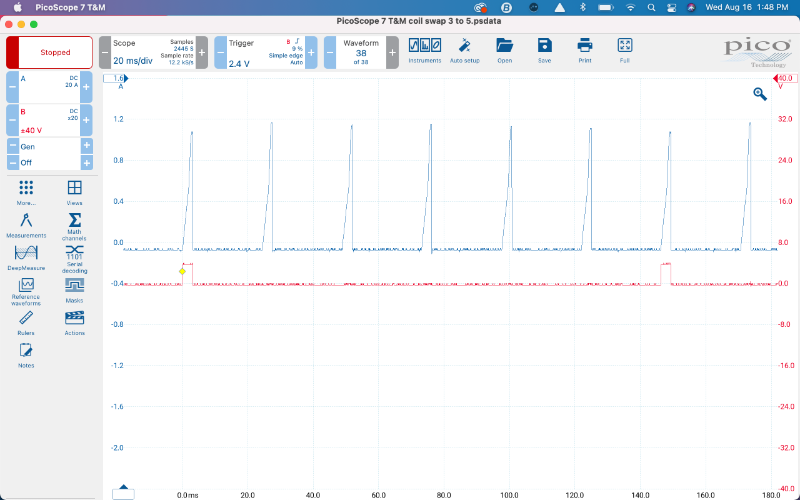
Task: Toggle the Stopped capture button
Action: coord(50,52)
